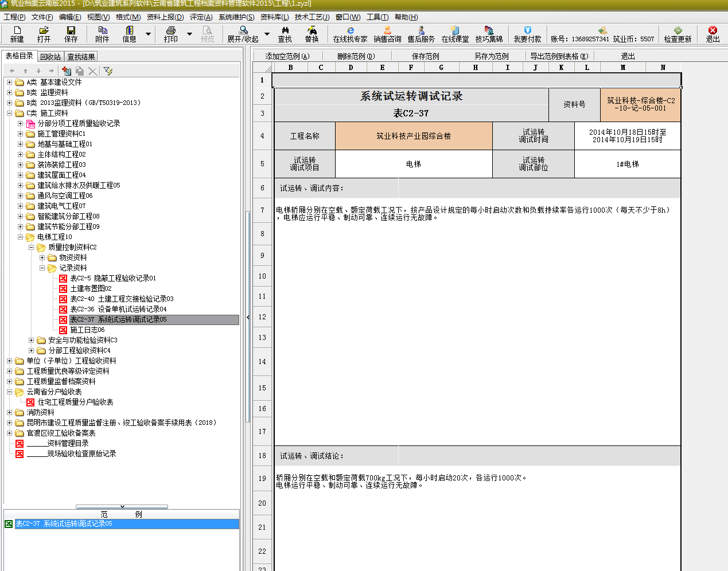Click 导出范例到表格(E) button

click(x=559, y=56)
